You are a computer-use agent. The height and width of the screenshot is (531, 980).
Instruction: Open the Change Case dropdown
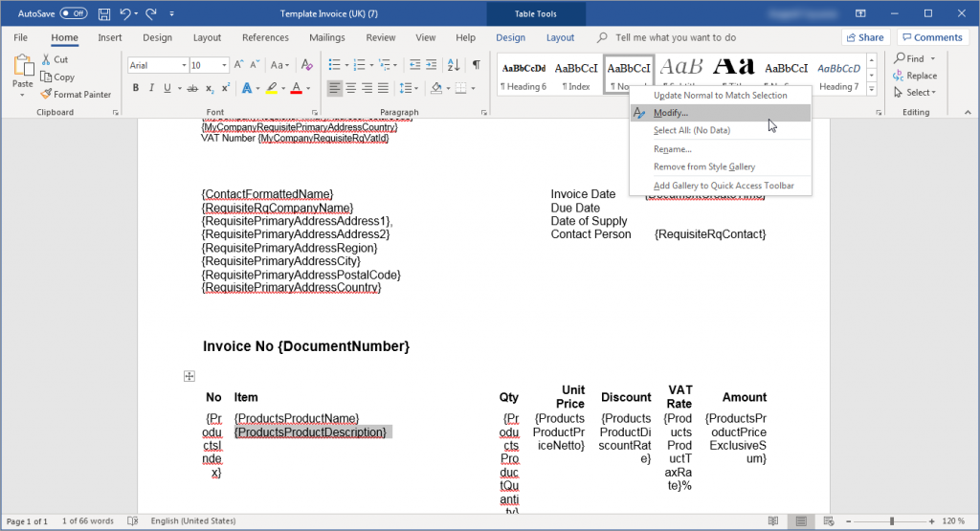point(279,65)
